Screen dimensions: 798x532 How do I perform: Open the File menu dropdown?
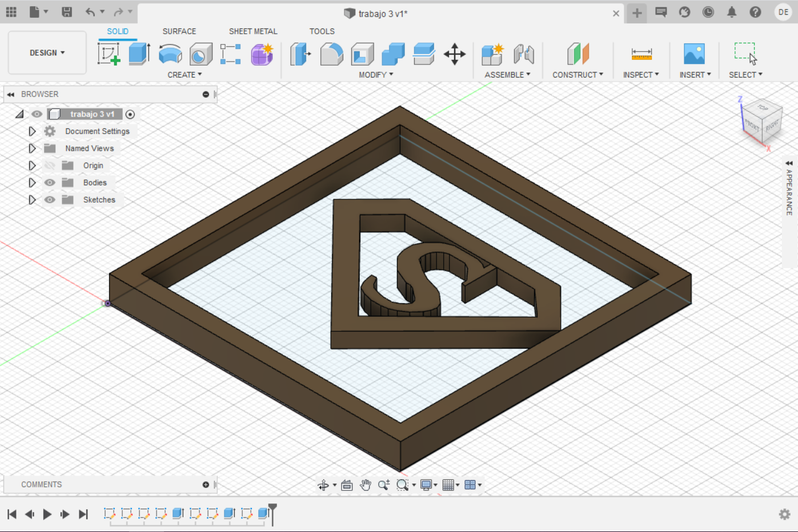(38, 12)
